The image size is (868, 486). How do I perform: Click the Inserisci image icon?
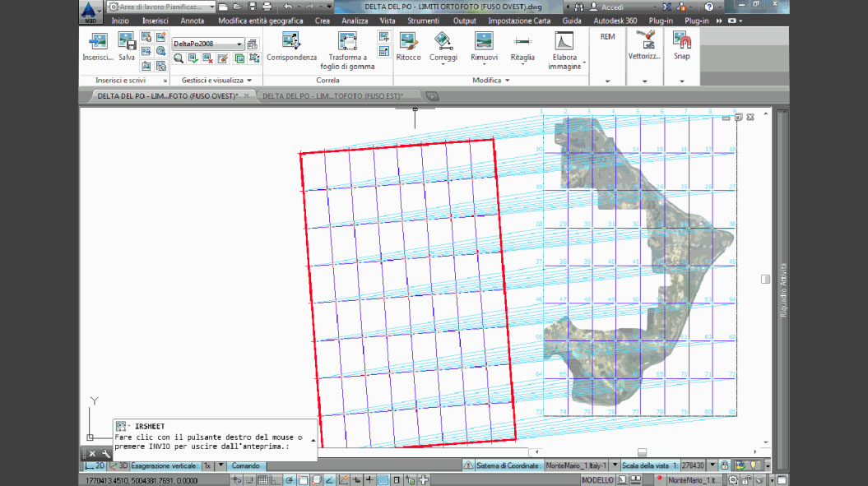[97, 41]
